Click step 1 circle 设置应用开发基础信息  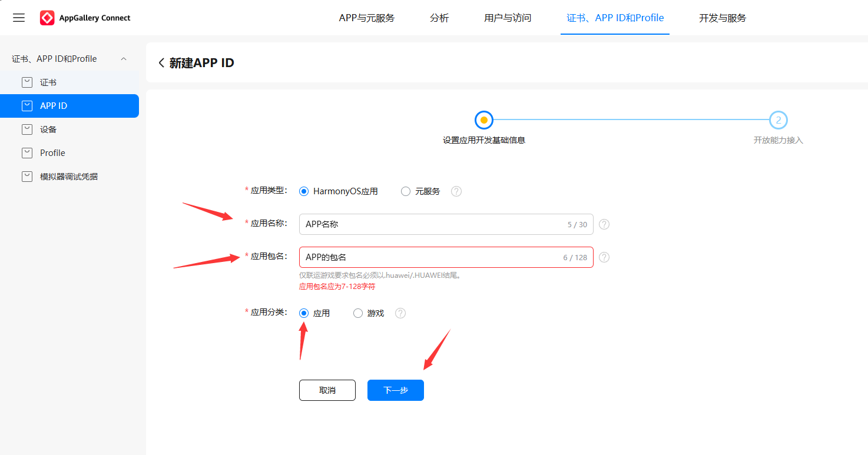click(x=484, y=120)
